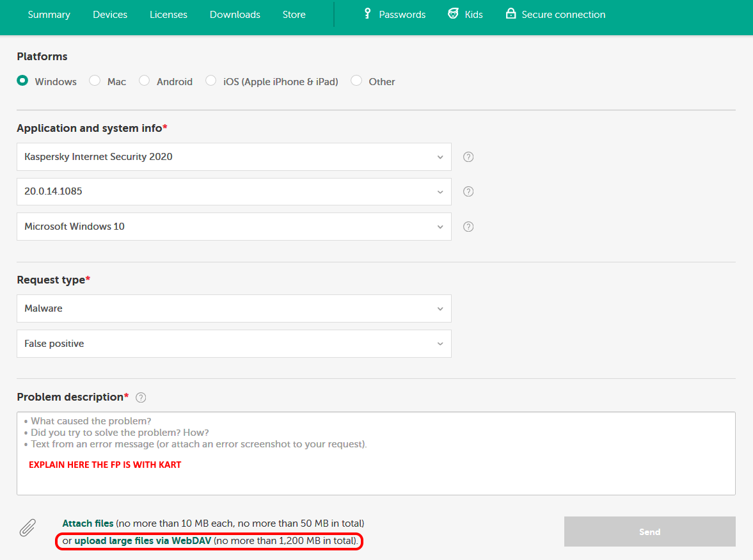Click help icon next to Problem description
Viewport: 753px width, 560px height.
click(x=141, y=397)
